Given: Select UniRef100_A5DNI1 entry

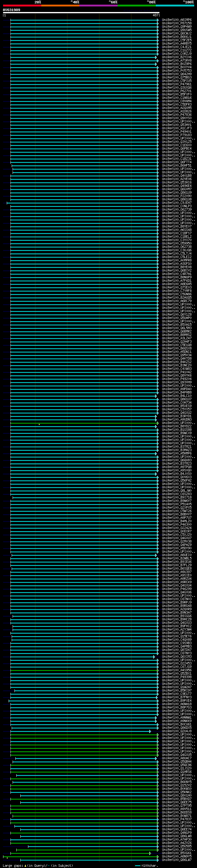Looking at the screenshot, I should 176,352.
